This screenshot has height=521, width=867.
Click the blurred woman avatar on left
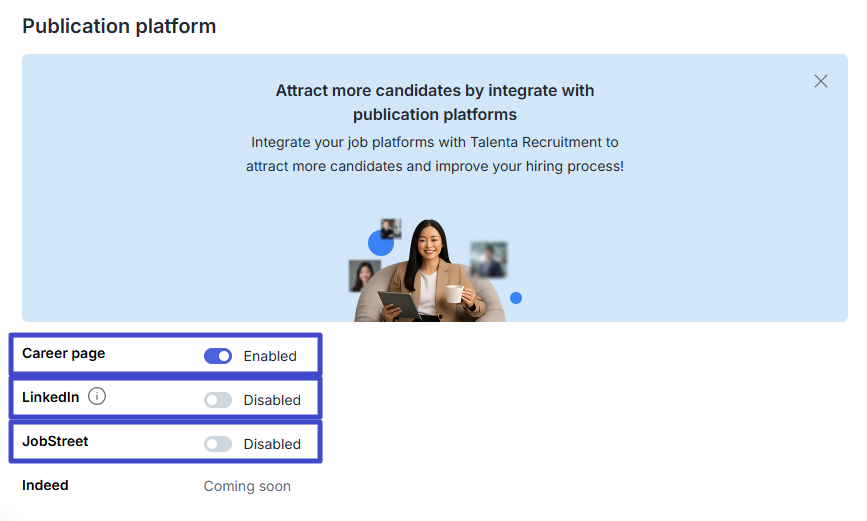[364, 275]
